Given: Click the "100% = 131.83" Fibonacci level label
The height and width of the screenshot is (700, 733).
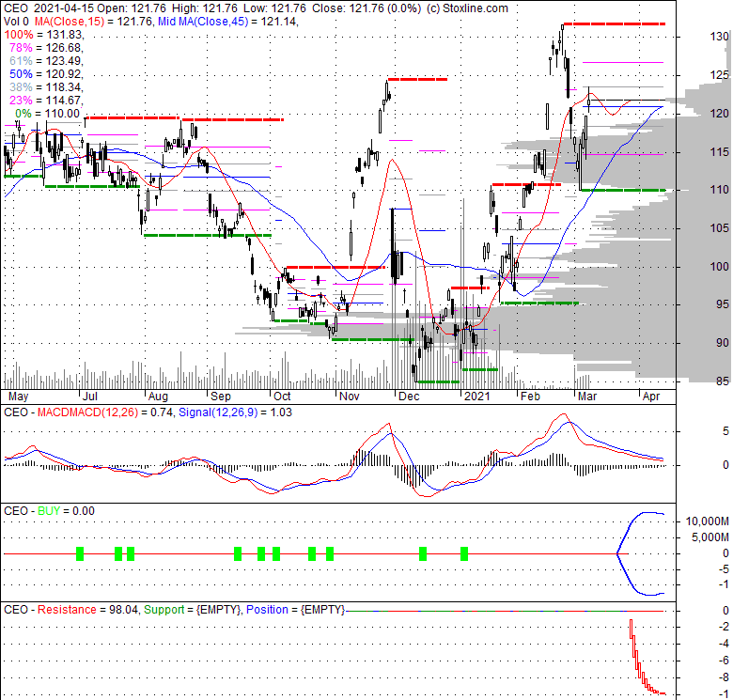Looking at the screenshot, I should tap(44, 35).
